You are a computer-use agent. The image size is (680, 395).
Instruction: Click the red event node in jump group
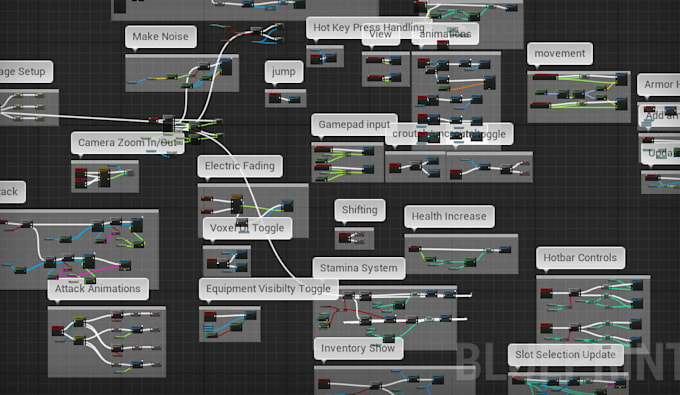275,98
